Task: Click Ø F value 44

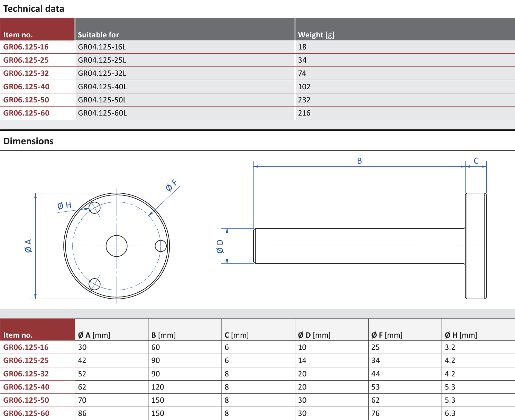Action: [x=376, y=374]
